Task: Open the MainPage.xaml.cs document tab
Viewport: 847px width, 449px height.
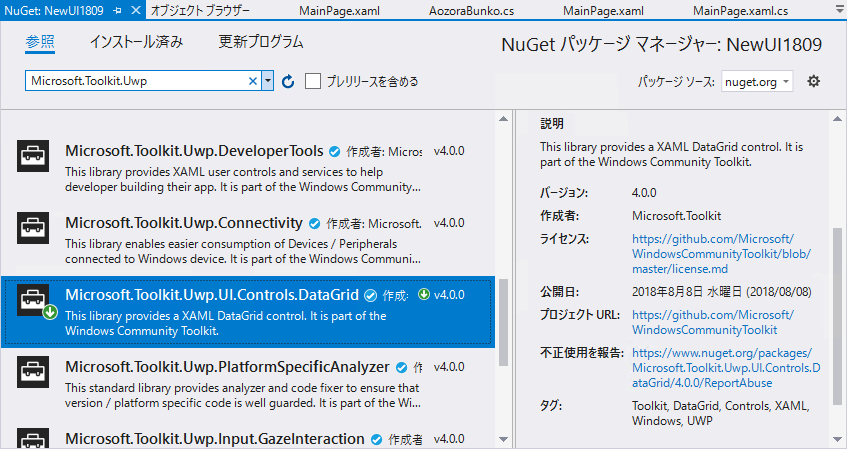Action: coord(740,11)
